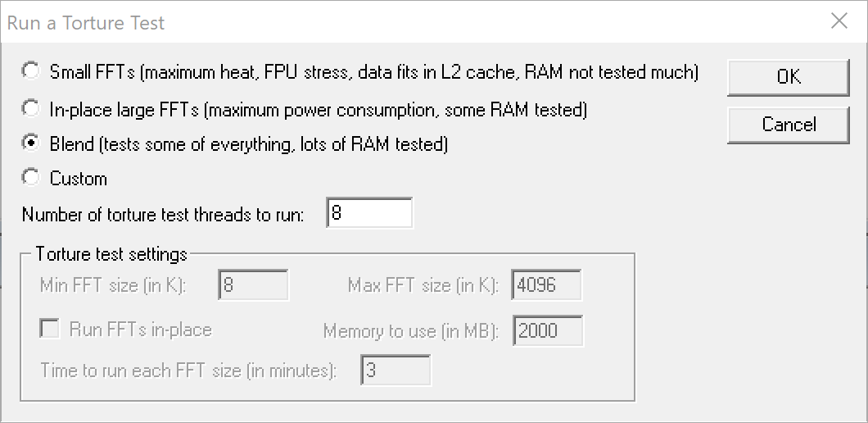
Task: Click the Time to run each FFT label
Action: (x=188, y=370)
